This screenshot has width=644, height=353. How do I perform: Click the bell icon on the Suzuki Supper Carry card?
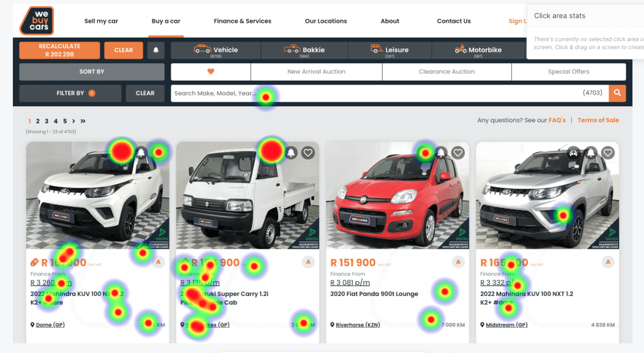(x=291, y=152)
